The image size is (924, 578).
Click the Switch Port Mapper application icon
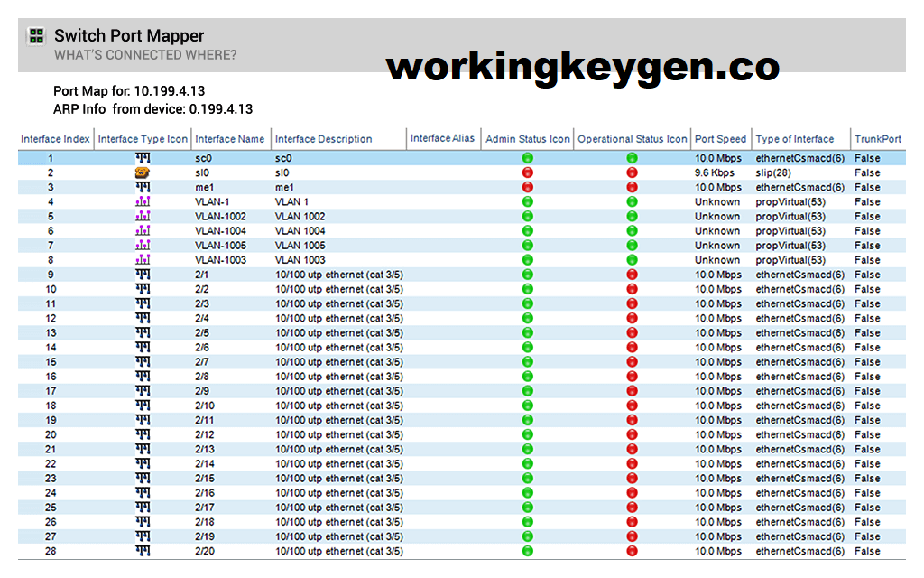click(x=36, y=36)
